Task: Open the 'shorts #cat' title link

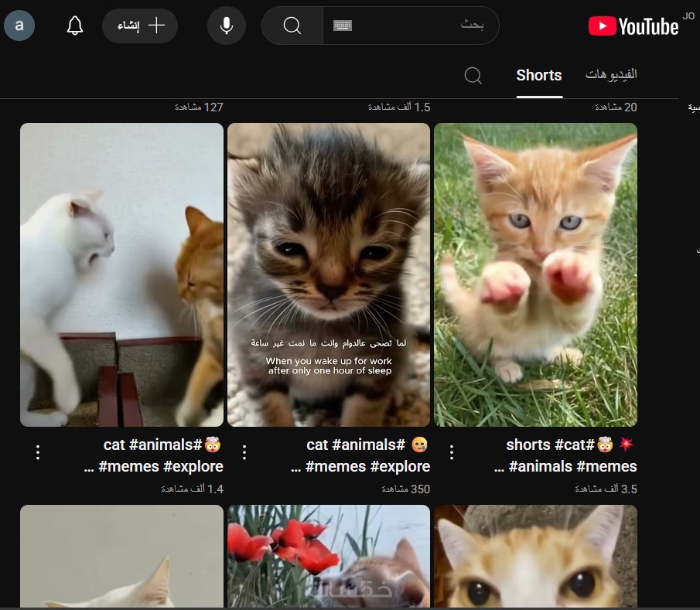Action: [x=565, y=455]
